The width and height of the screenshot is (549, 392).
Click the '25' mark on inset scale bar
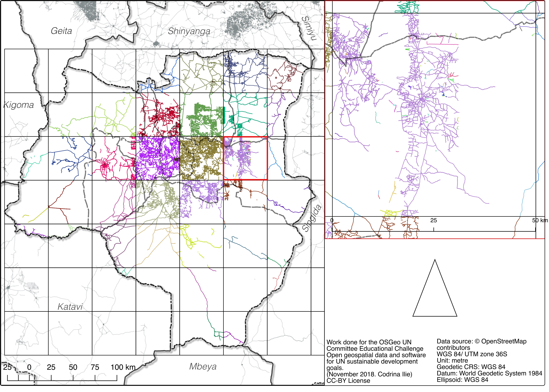point(434,220)
